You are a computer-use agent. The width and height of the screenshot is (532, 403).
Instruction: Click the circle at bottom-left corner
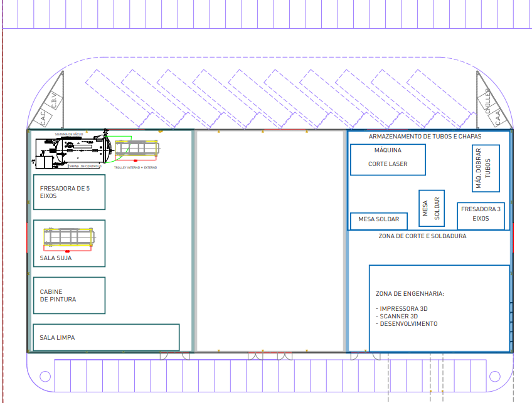tap(45, 376)
